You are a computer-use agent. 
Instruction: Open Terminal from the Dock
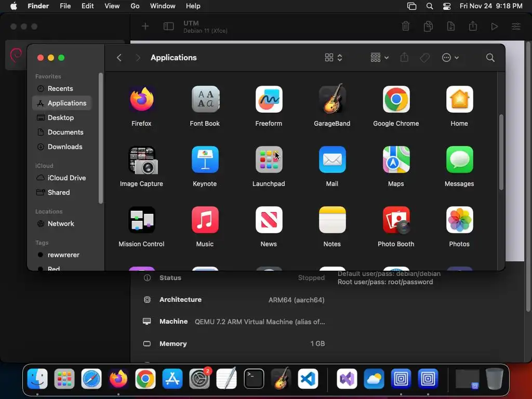pyautogui.click(x=254, y=379)
